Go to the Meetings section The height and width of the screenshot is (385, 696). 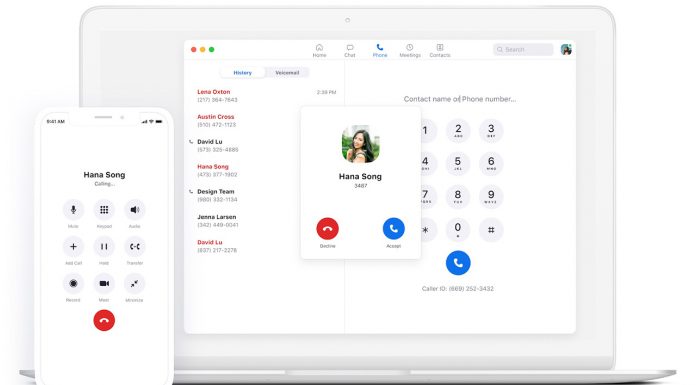tap(410, 51)
